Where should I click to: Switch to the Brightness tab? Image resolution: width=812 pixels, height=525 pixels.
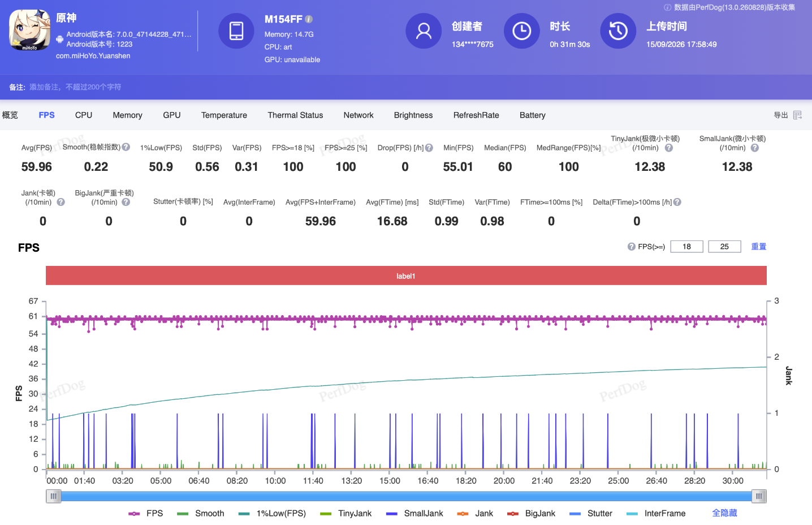413,115
